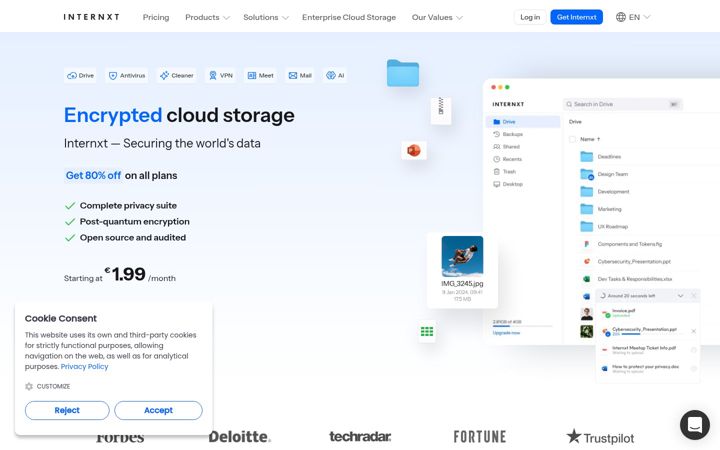Open the Our Values dropdown

[x=437, y=17]
